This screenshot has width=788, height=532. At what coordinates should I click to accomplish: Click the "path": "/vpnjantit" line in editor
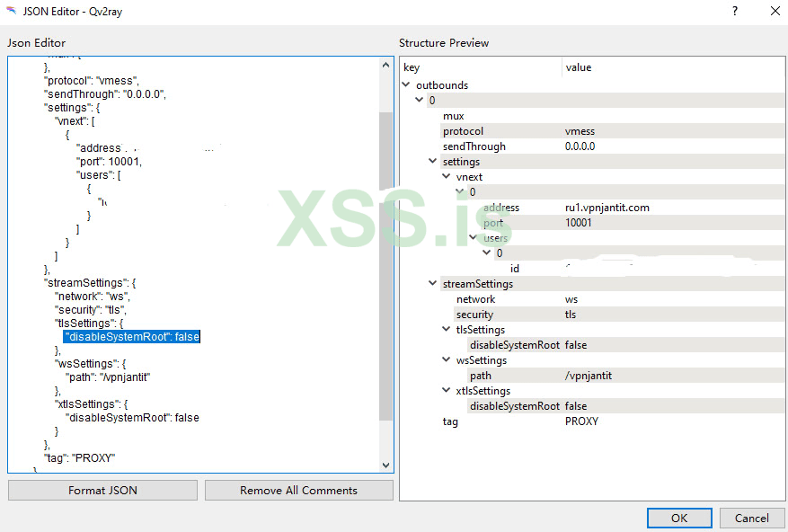108,377
